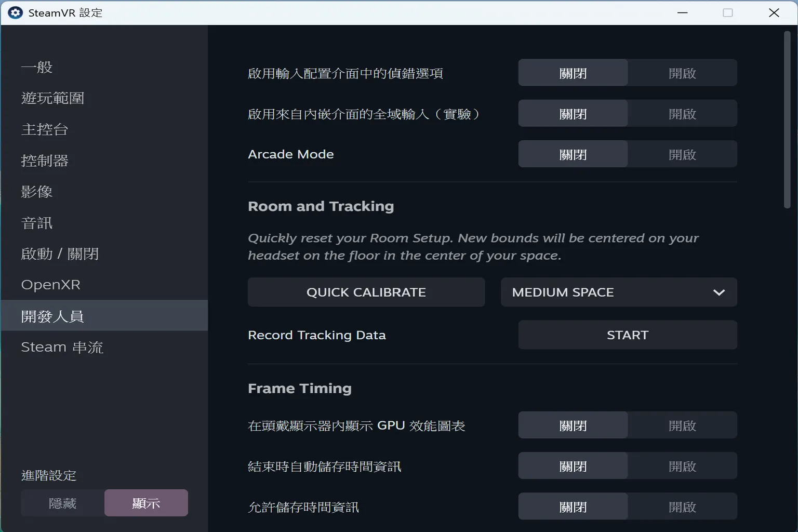Open the 控制器 settings page

coord(45,160)
